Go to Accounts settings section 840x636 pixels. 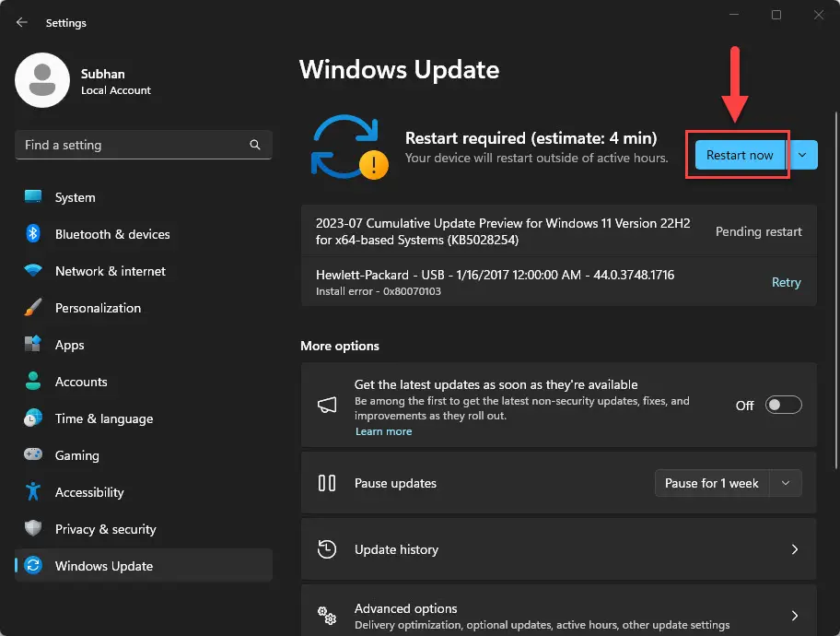tap(81, 382)
